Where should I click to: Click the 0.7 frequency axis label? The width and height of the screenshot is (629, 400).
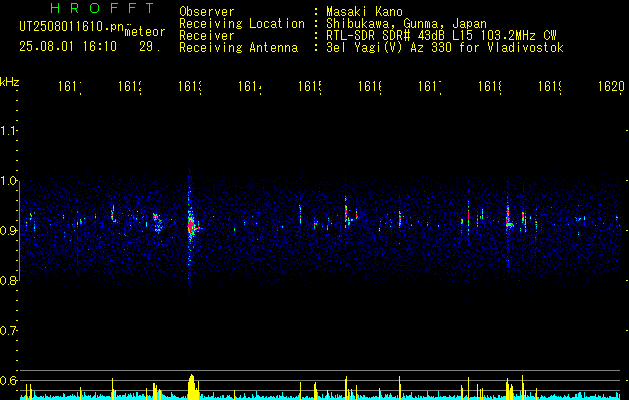[8, 331]
